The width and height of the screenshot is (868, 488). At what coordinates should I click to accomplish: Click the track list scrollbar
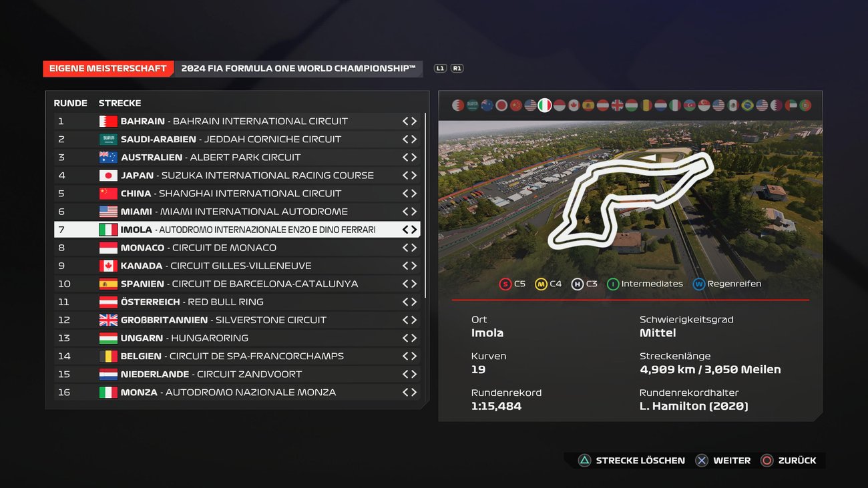coord(425,206)
